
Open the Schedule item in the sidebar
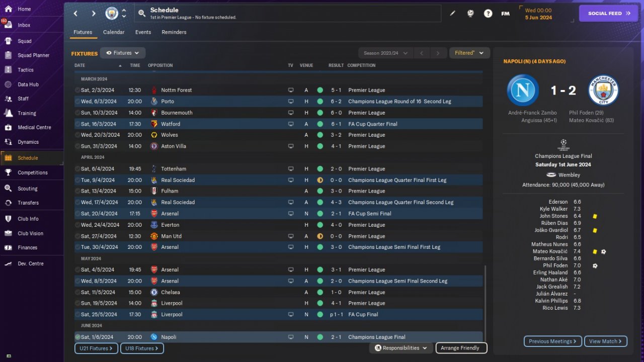[32, 158]
